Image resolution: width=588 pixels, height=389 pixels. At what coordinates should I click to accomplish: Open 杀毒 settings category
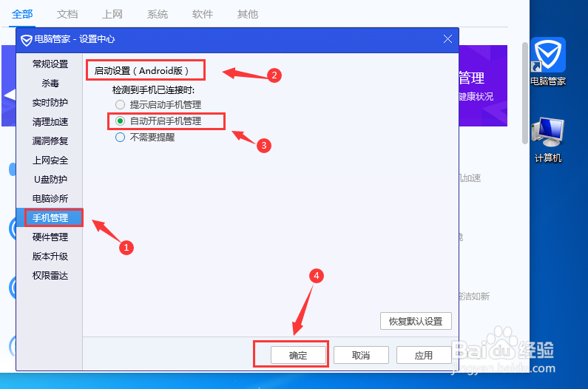(50, 84)
